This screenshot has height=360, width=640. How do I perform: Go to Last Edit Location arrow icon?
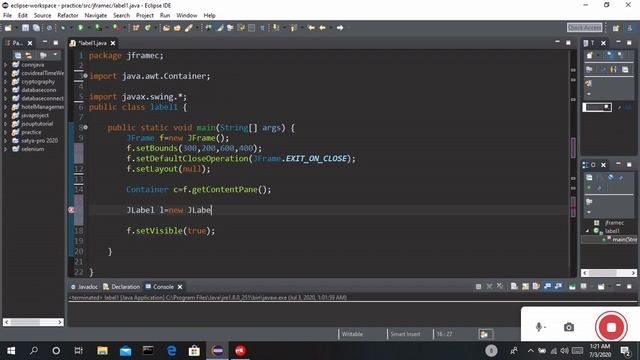[x=311, y=28]
